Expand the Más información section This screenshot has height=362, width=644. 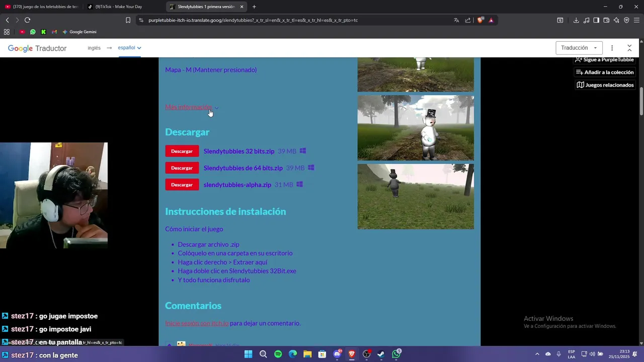coord(191,107)
